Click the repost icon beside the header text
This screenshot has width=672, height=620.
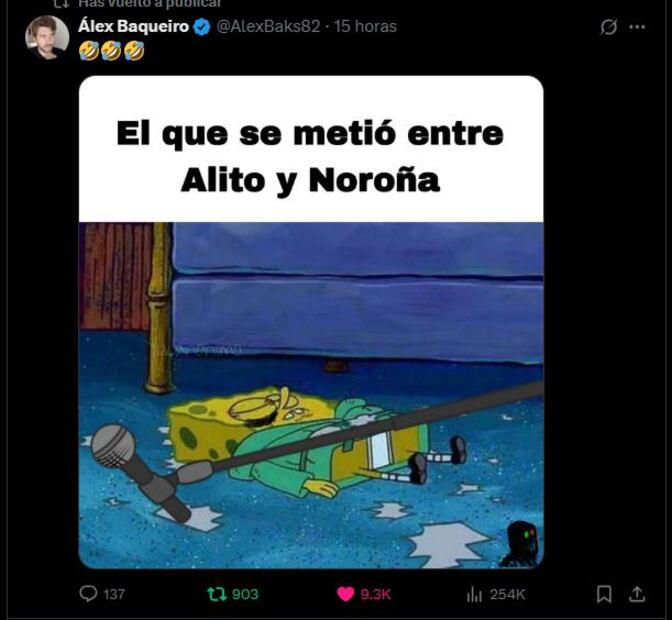coord(61,3)
